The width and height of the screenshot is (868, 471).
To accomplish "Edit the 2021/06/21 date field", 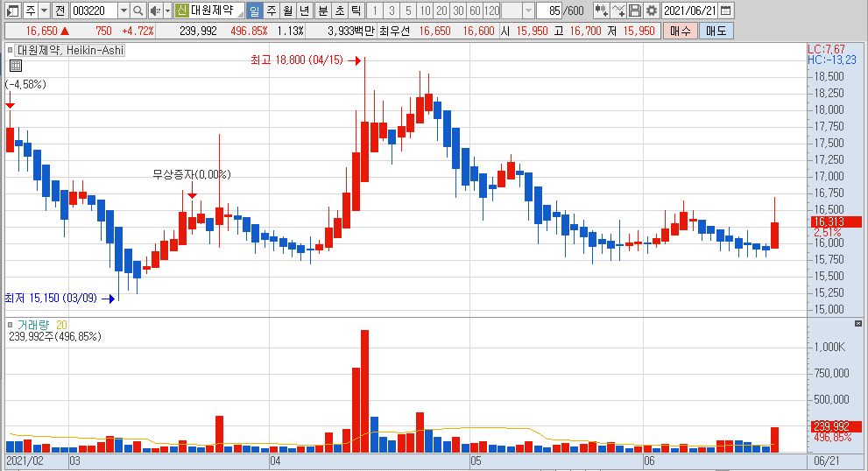I will [690, 10].
